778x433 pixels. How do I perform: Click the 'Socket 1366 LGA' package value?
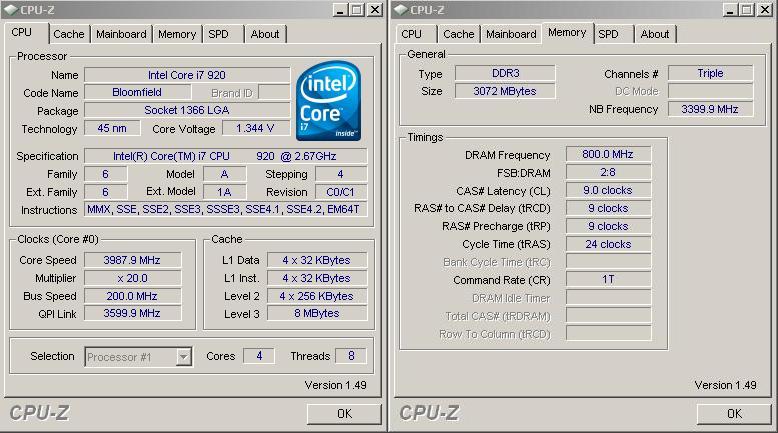click(x=187, y=110)
